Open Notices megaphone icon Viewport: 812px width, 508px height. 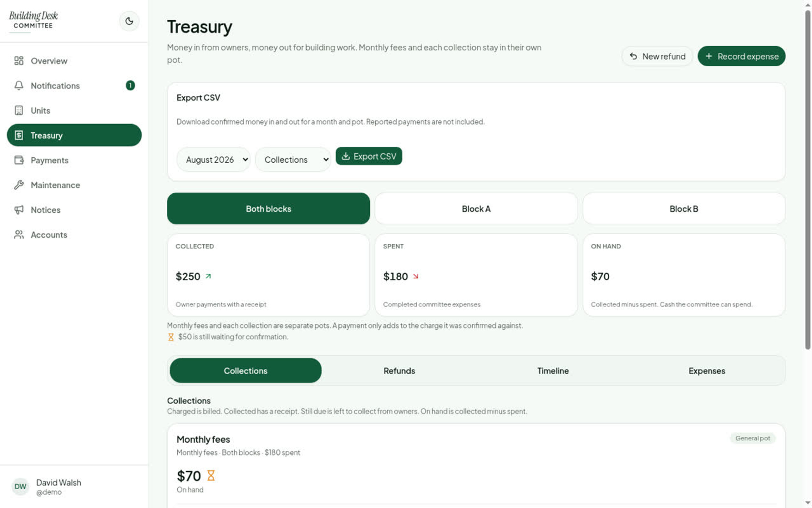click(x=19, y=210)
